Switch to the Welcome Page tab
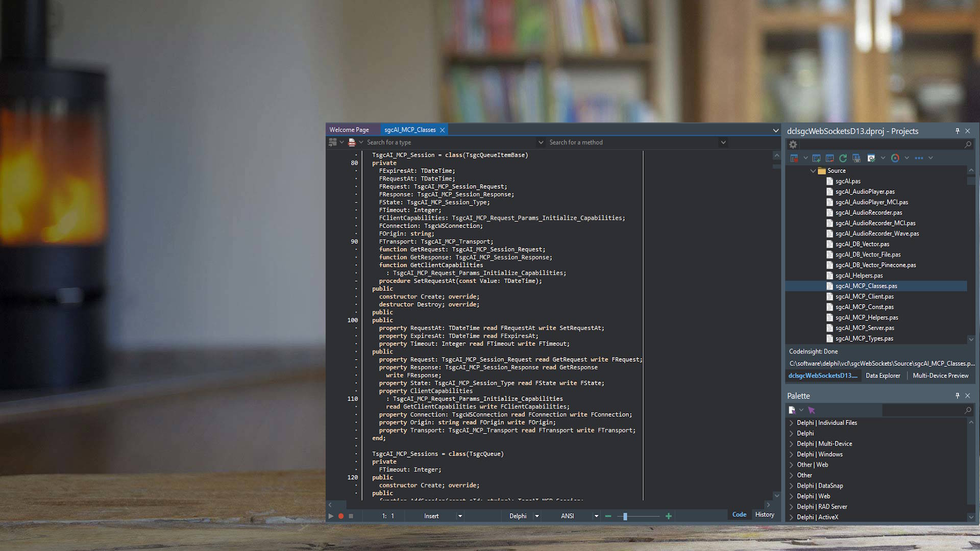The image size is (980, 551). point(349,130)
